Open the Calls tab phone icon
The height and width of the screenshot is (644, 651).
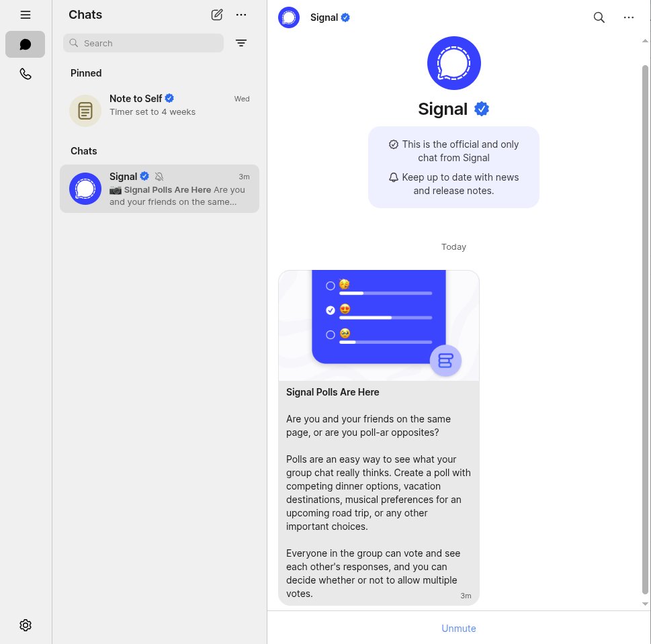click(26, 74)
